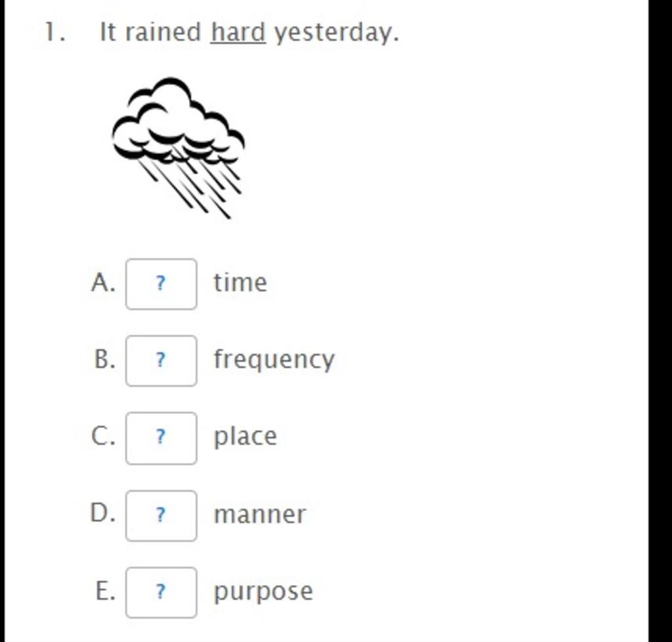Click the letter B. marker
The height and width of the screenshot is (642, 672).
tap(104, 359)
